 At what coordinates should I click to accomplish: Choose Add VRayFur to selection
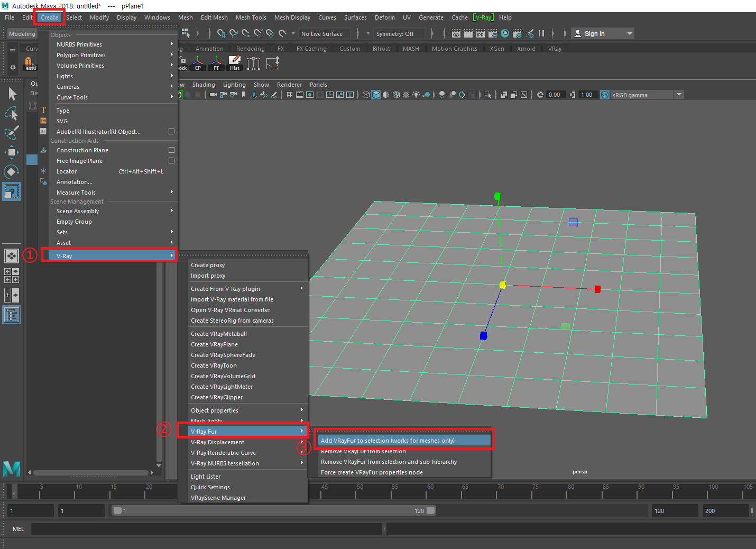pos(403,441)
